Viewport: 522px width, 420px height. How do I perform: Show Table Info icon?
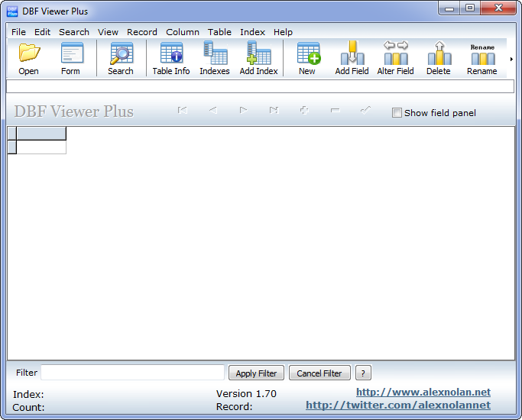pos(171,59)
